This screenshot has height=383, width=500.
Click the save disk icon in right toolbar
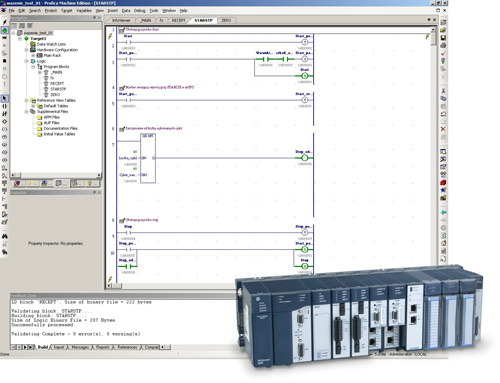443,38
